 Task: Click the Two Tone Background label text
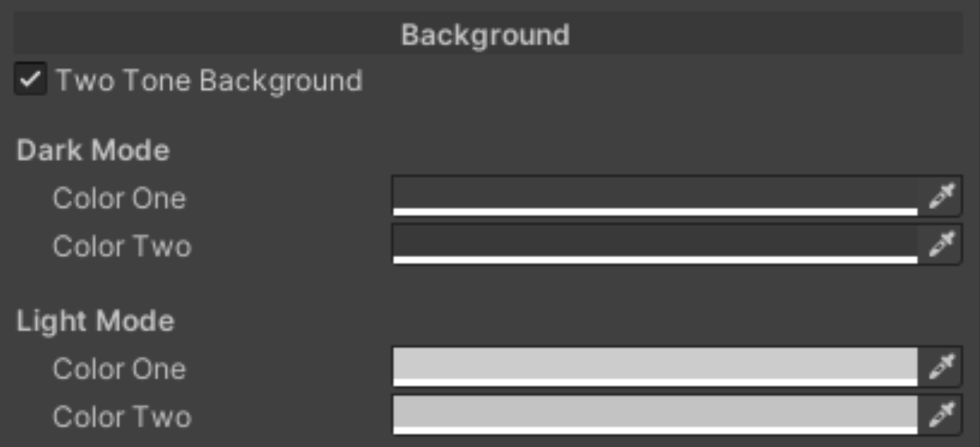(208, 81)
